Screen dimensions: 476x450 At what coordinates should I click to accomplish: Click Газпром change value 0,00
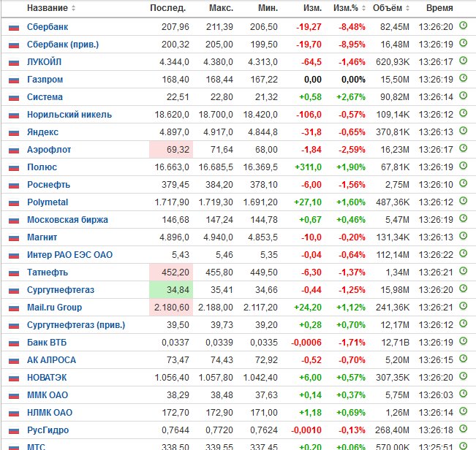pyautogui.click(x=313, y=80)
